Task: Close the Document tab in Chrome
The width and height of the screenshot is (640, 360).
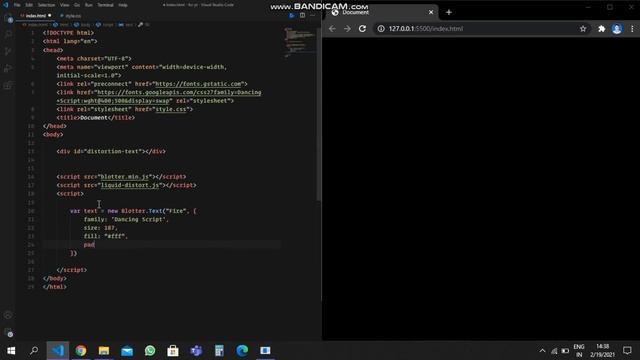Action: tap(431, 12)
